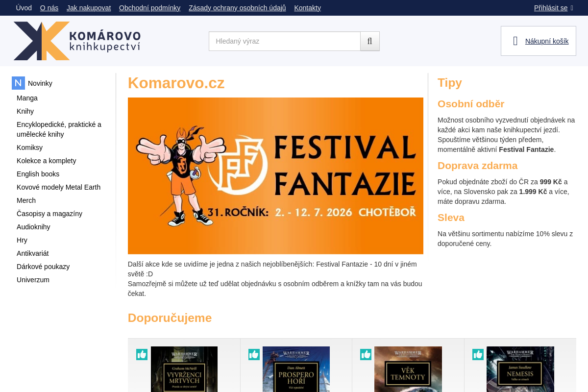This screenshot has width=588, height=392.
Task: Select Komiksy category
Action: (x=29, y=147)
